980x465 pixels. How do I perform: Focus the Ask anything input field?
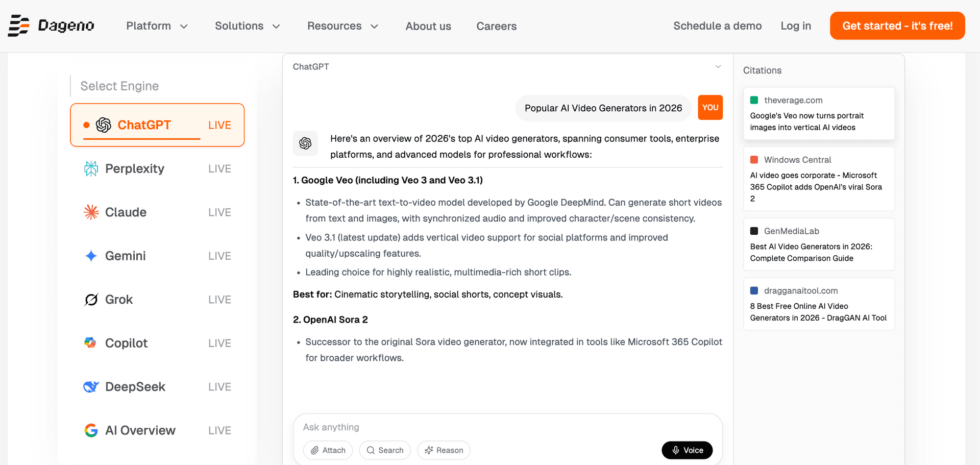point(507,427)
